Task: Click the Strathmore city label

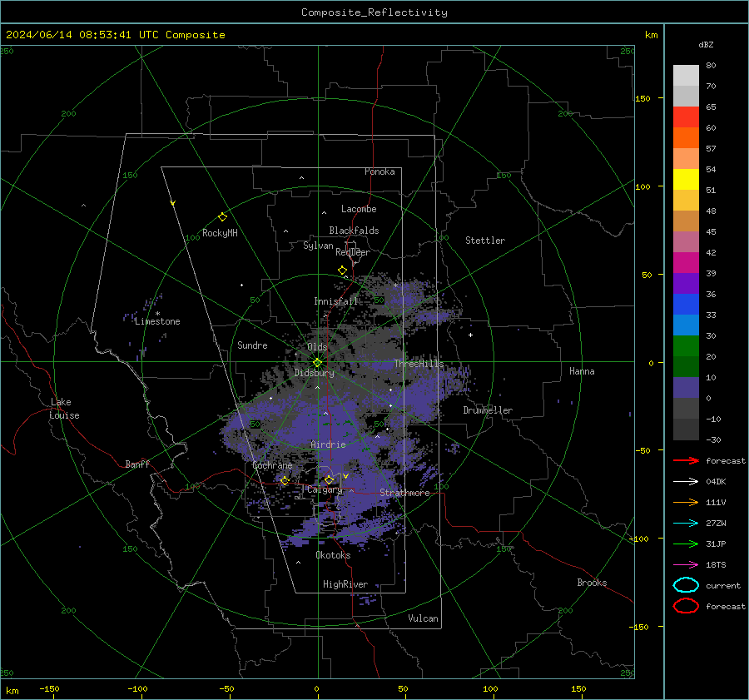Action: point(404,493)
